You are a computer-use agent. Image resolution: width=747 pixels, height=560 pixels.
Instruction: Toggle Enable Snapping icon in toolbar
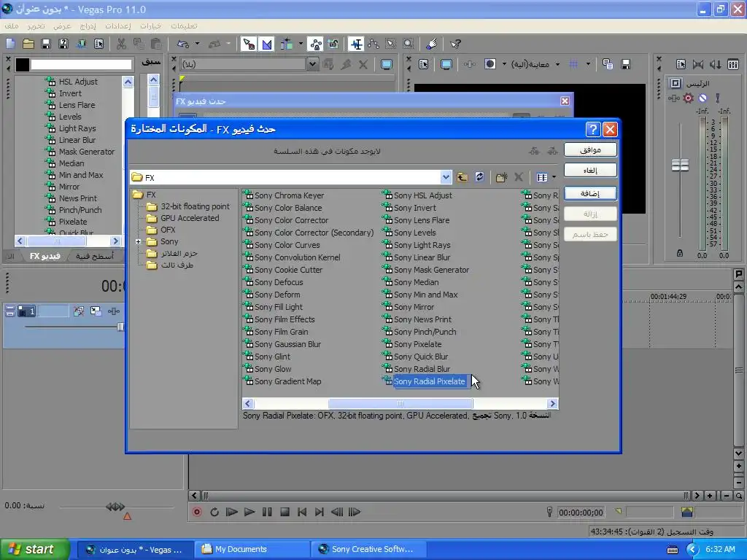249,44
